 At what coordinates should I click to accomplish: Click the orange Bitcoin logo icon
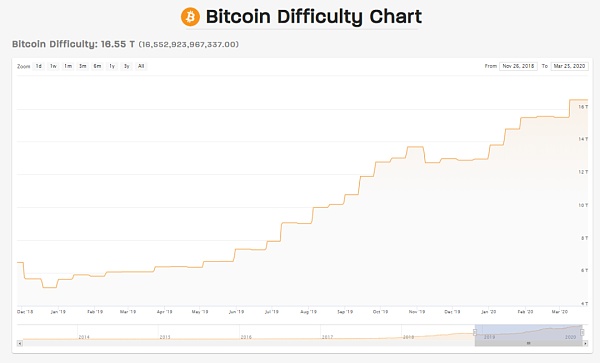tap(190, 17)
